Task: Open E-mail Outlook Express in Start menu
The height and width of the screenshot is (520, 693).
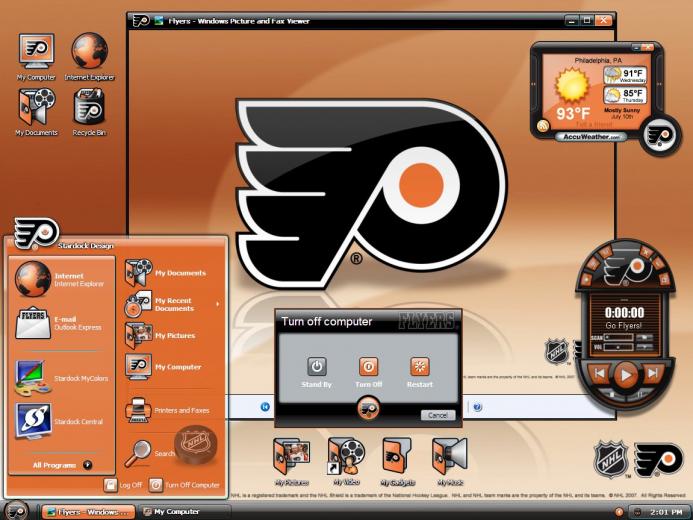Action: [x=60, y=323]
